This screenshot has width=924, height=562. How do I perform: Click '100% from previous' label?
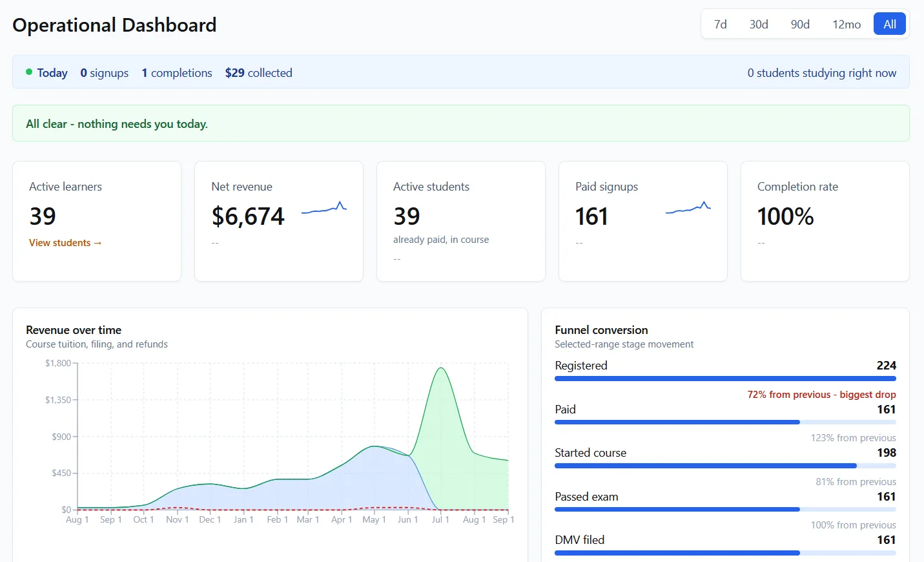853,525
